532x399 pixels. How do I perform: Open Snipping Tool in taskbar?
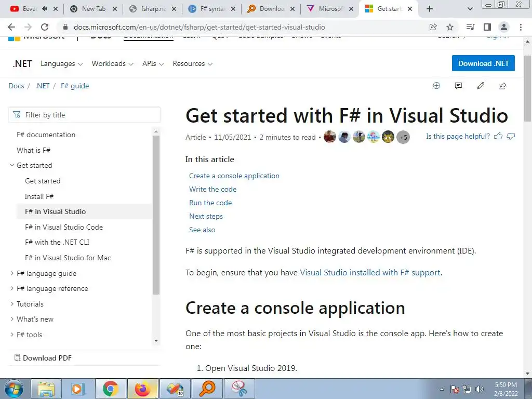pyautogui.click(x=240, y=389)
